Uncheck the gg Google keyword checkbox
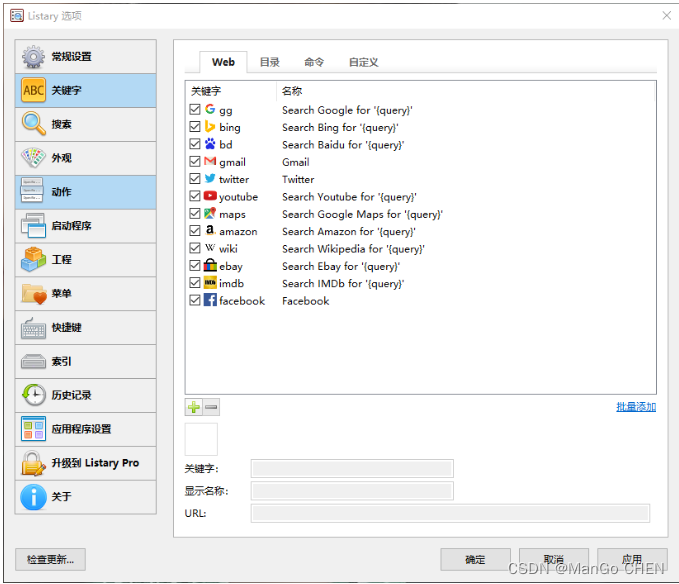 click(x=195, y=110)
